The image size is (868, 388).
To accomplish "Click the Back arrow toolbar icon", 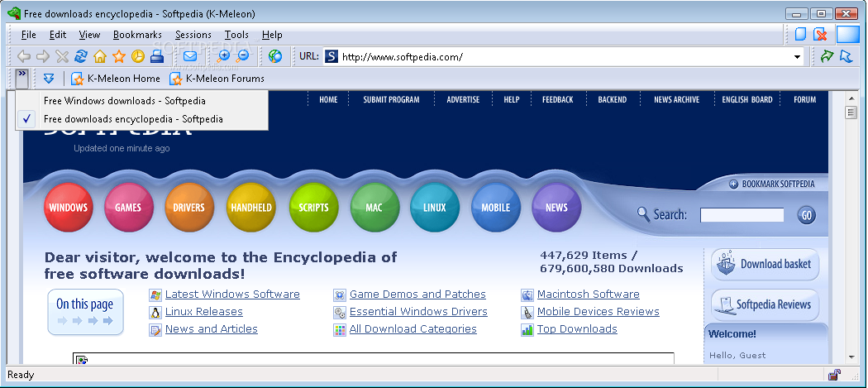I will (24, 56).
